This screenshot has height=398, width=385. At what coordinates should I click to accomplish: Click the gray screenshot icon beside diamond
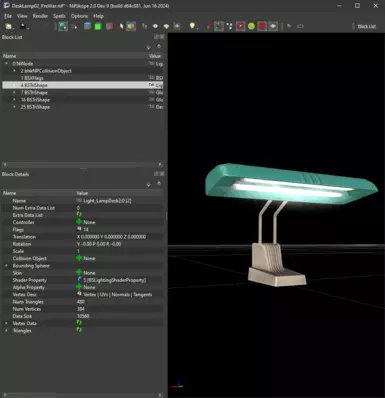177,26
